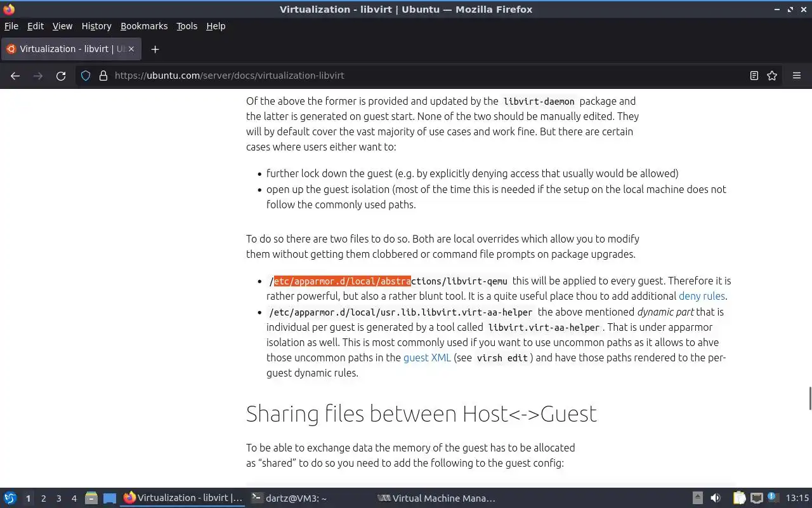
Task: Switch to workspace 1 in the pager
Action: click(x=28, y=498)
